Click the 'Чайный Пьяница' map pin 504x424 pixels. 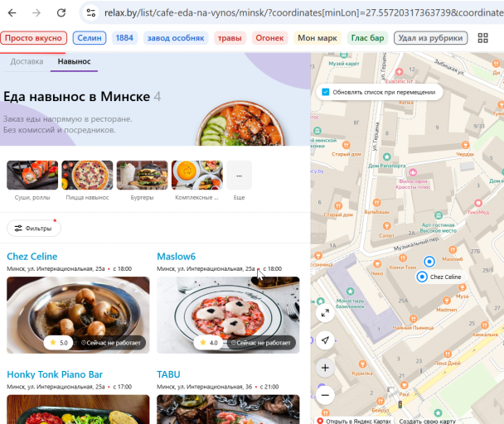(414, 319)
